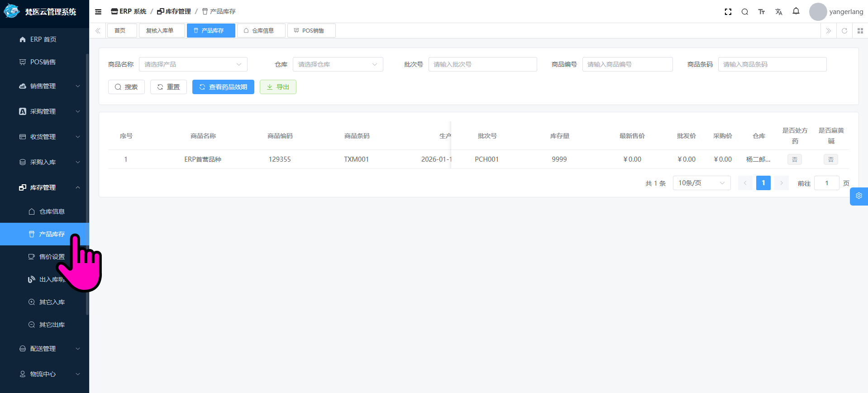868x393 pixels.
Task: Click the green 导出 export button
Action: [x=278, y=87]
